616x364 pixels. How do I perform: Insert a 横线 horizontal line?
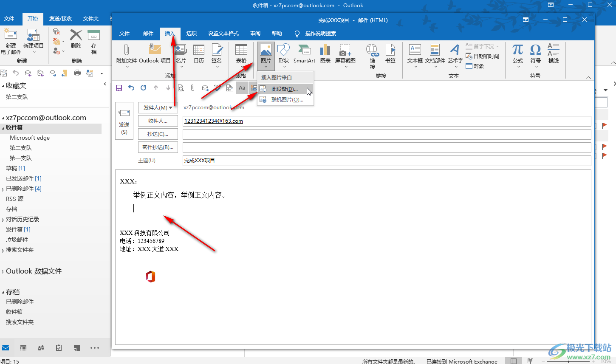pos(553,54)
